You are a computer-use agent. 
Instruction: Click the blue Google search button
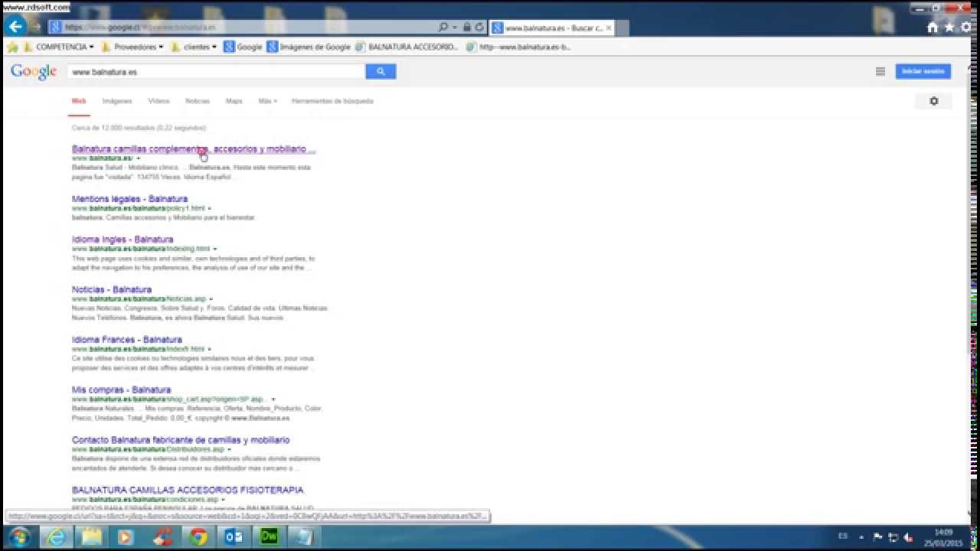[381, 71]
